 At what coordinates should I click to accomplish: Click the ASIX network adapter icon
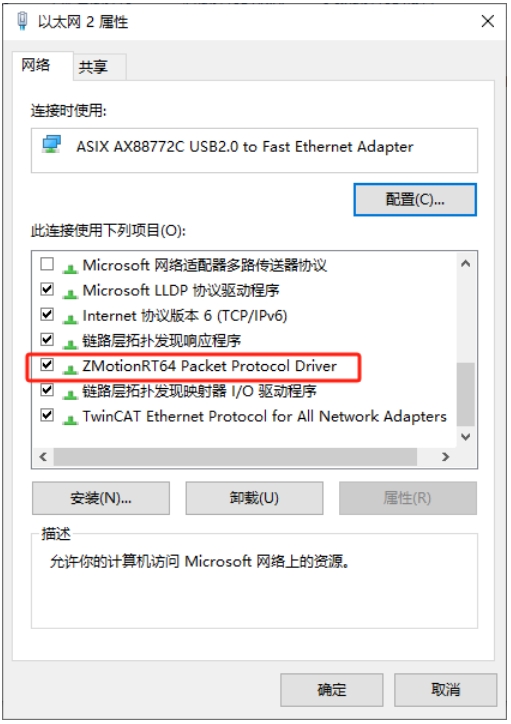51,145
